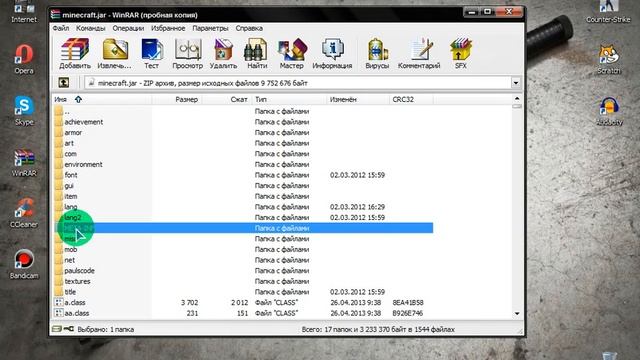Image resolution: width=640 pixels, height=360 pixels.
Task: Show archive Информация (Info)
Action: tap(332, 53)
